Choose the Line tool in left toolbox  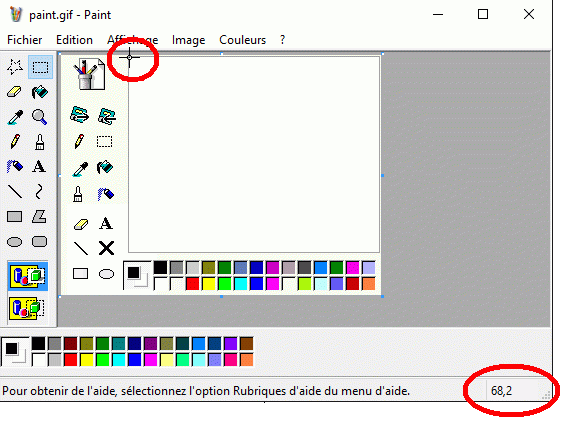tap(15, 191)
